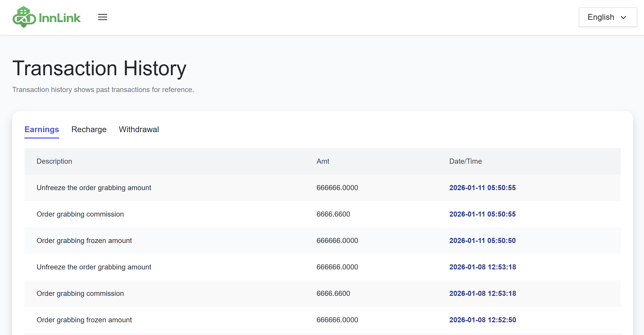This screenshot has width=644, height=335.
Task: Click Order grabbing commission dated 2026-01-08
Action: coord(80,293)
